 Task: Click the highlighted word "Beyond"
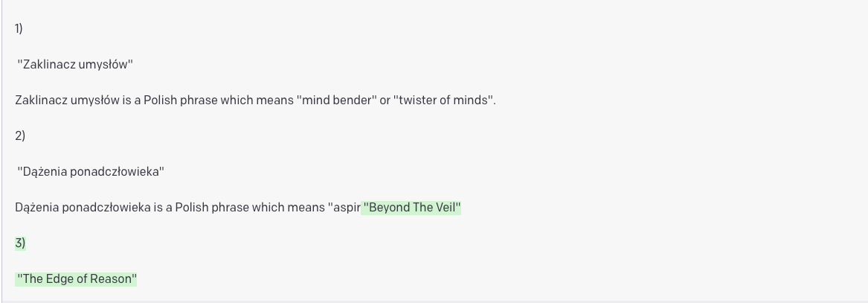(x=390, y=207)
